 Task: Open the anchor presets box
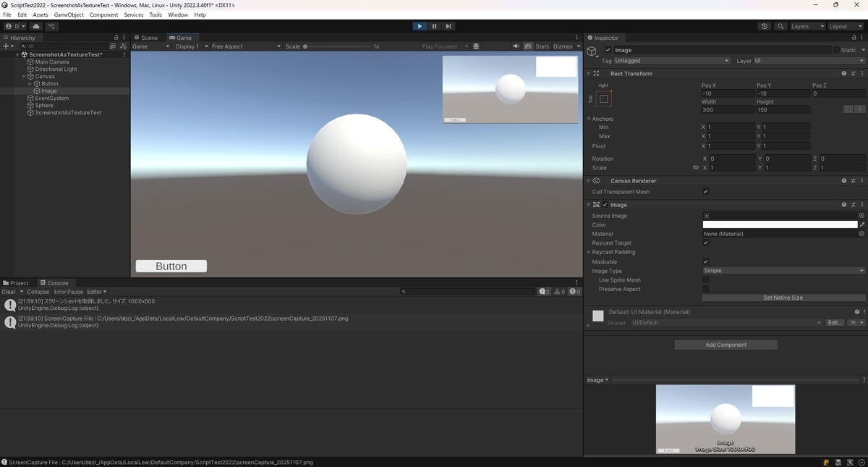[x=604, y=98]
